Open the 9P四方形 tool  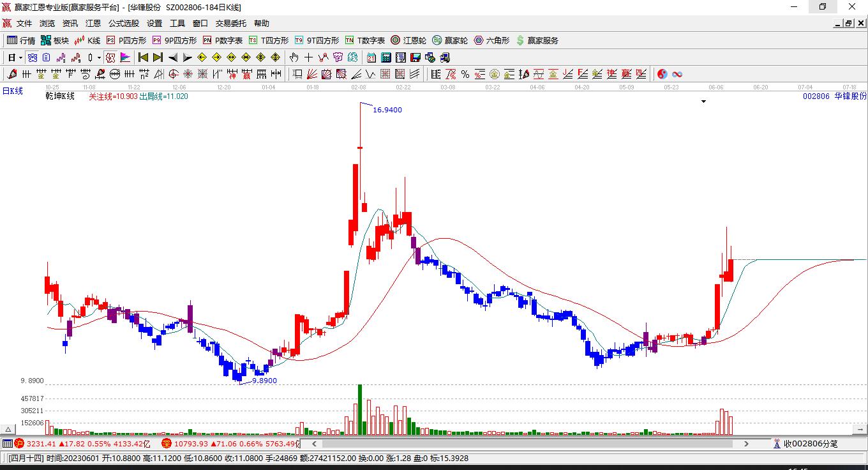coord(174,40)
